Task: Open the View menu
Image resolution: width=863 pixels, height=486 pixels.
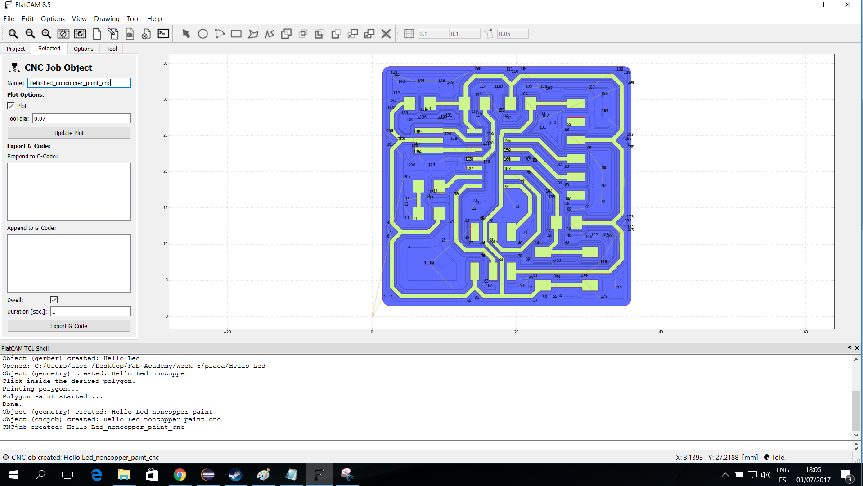Action: 79,19
